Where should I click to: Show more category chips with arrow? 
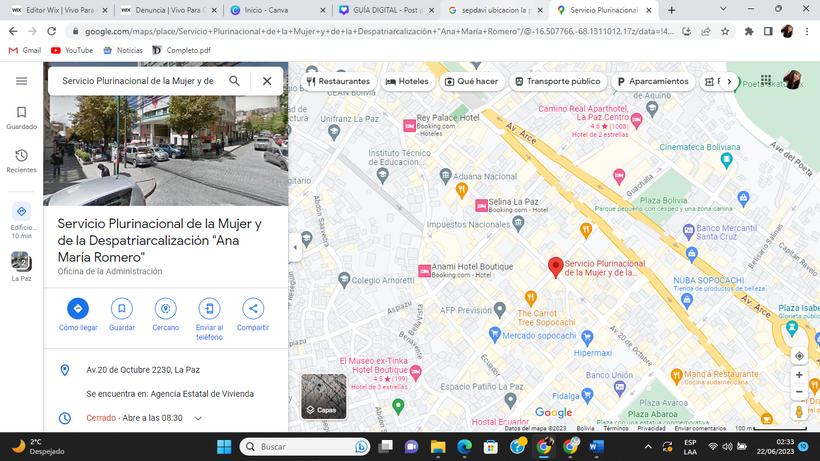[x=729, y=82]
